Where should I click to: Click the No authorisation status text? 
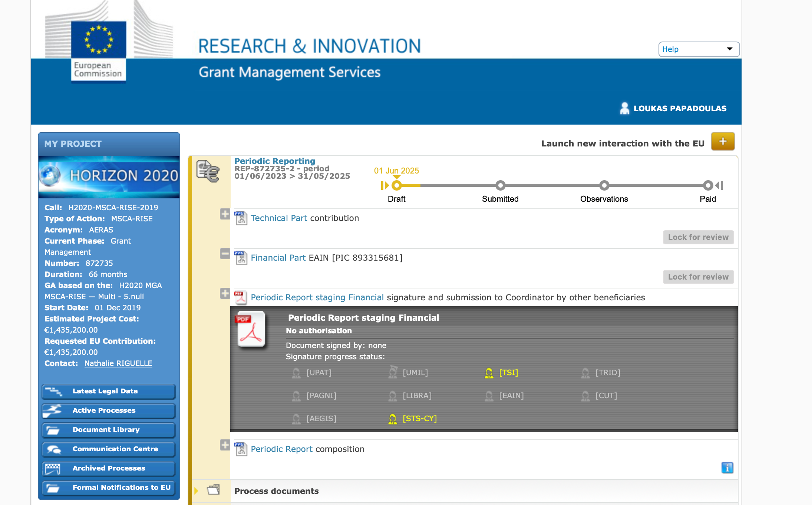click(x=318, y=331)
